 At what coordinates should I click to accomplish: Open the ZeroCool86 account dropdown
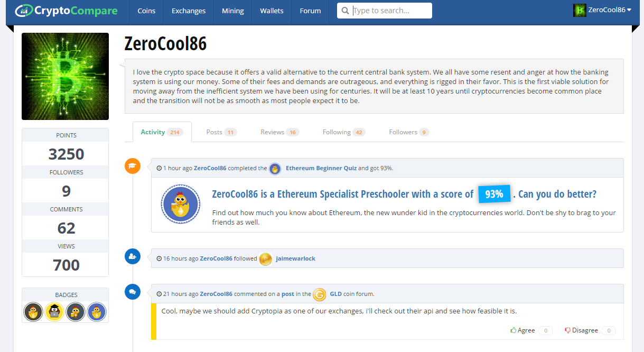click(x=602, y=10)
